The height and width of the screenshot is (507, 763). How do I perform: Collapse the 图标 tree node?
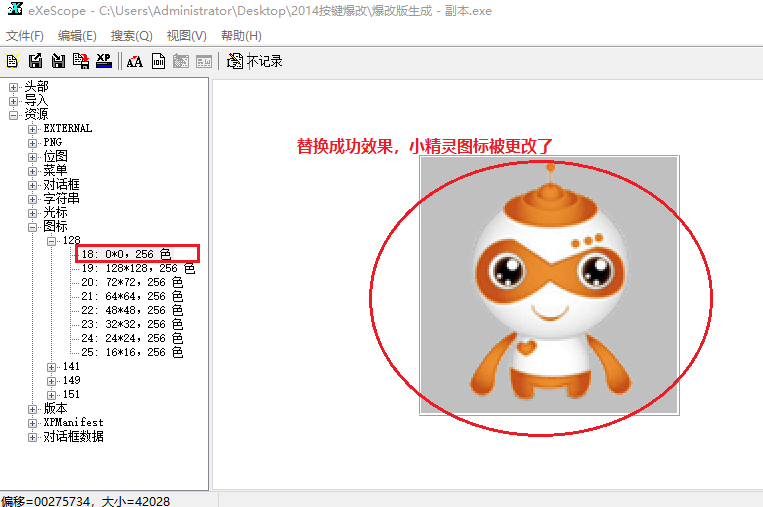(33, 227)
